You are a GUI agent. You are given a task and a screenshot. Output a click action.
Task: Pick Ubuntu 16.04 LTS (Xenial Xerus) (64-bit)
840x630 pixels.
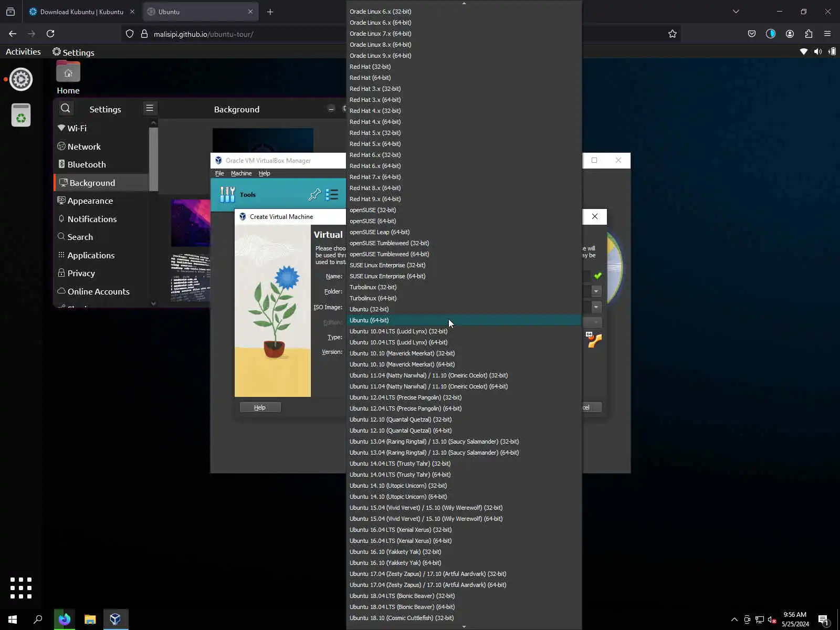point(464,541)
